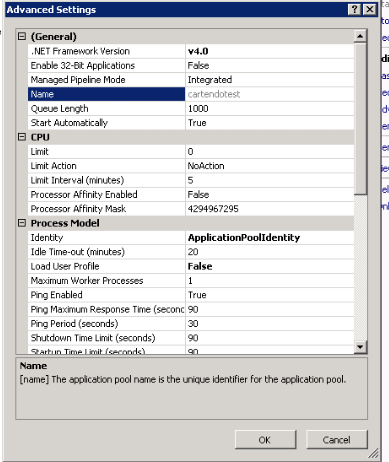Close the Advanced Settings dialog

(x=369, y=9)
